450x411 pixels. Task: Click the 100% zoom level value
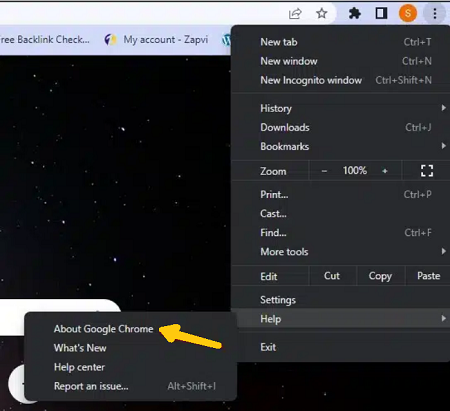pyautogui.click(x=355, y=171)
